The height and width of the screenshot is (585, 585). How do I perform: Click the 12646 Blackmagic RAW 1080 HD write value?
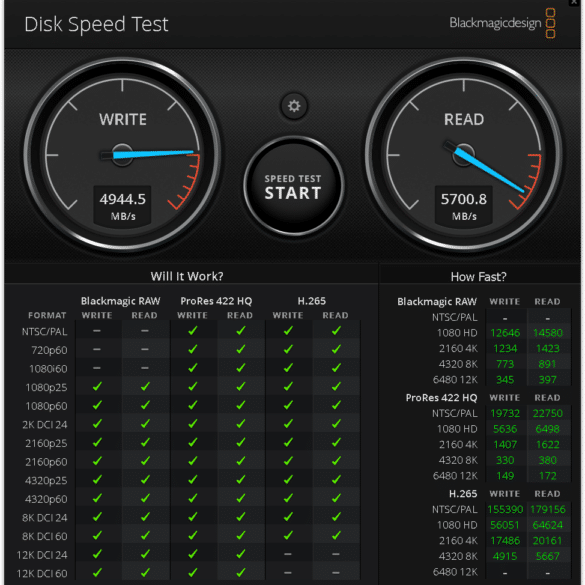point(505,333)
